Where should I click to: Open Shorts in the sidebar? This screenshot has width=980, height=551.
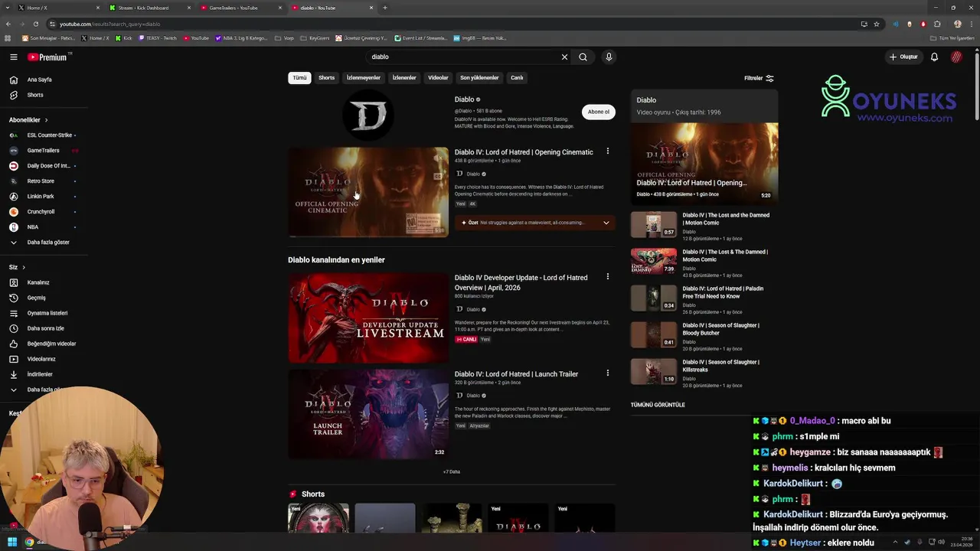(x=35, y=95)
